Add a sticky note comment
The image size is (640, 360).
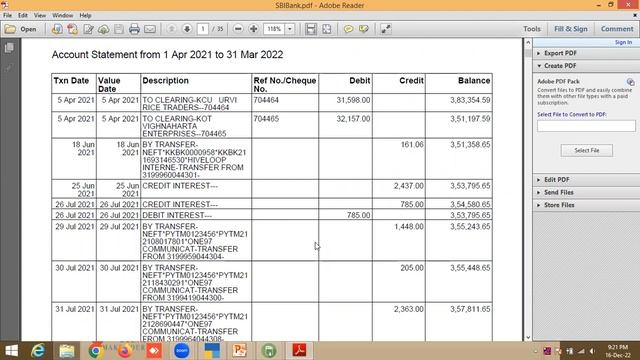348,29
